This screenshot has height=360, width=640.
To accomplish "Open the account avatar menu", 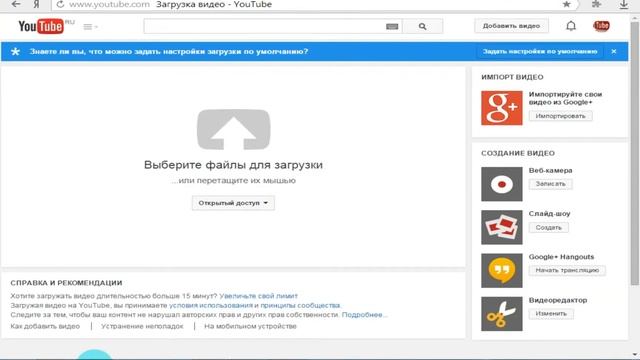I will 601,26.
